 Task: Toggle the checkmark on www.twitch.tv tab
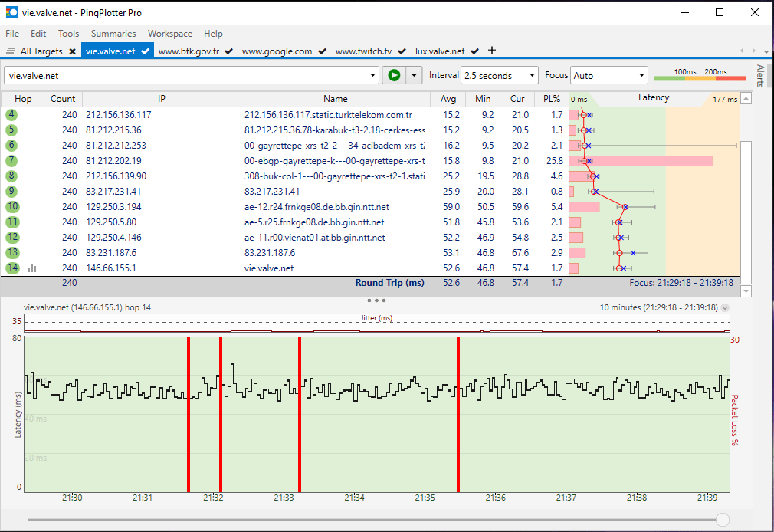point(402,51)
